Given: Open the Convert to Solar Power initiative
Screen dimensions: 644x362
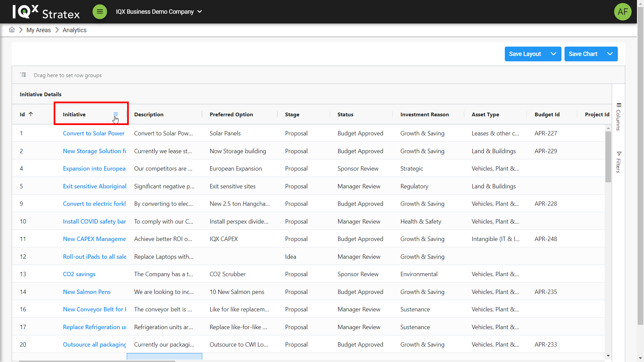Looking at the screenshot, I should (x=94, y=133).
